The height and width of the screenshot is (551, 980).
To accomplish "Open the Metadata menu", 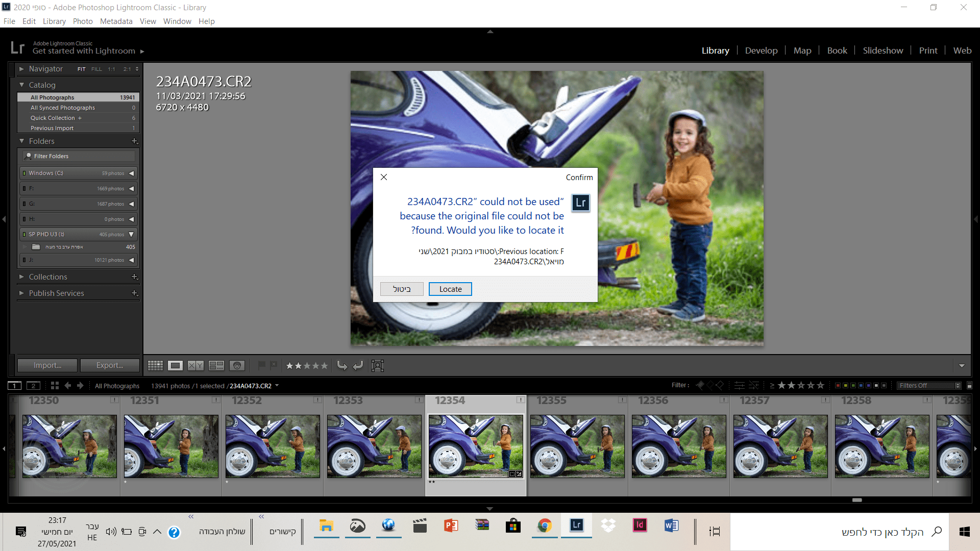I will (x=116, y=21).
